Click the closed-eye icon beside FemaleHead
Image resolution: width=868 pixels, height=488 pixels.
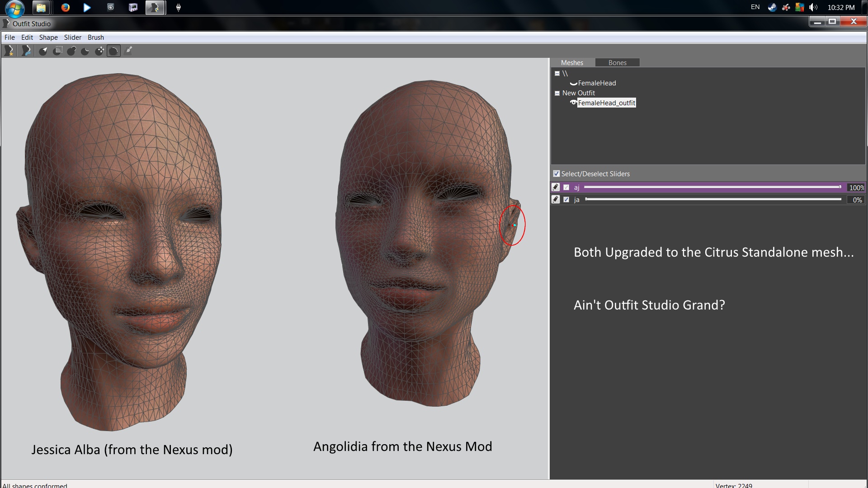click(573, 83)
